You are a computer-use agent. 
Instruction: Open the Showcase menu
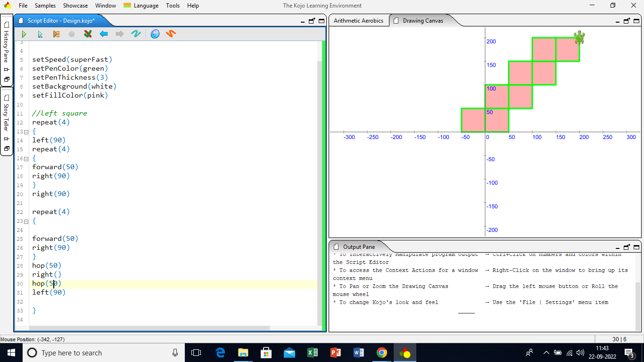(x=75, y=6)
